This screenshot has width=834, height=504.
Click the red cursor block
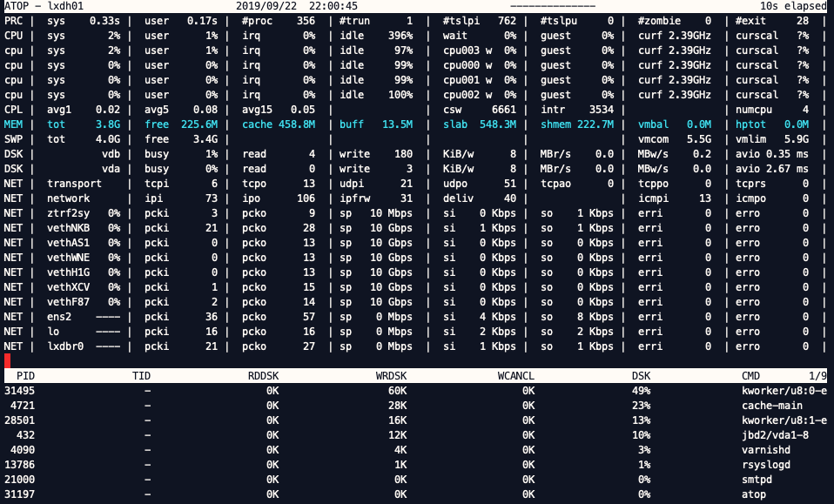(x=8, y=360)
